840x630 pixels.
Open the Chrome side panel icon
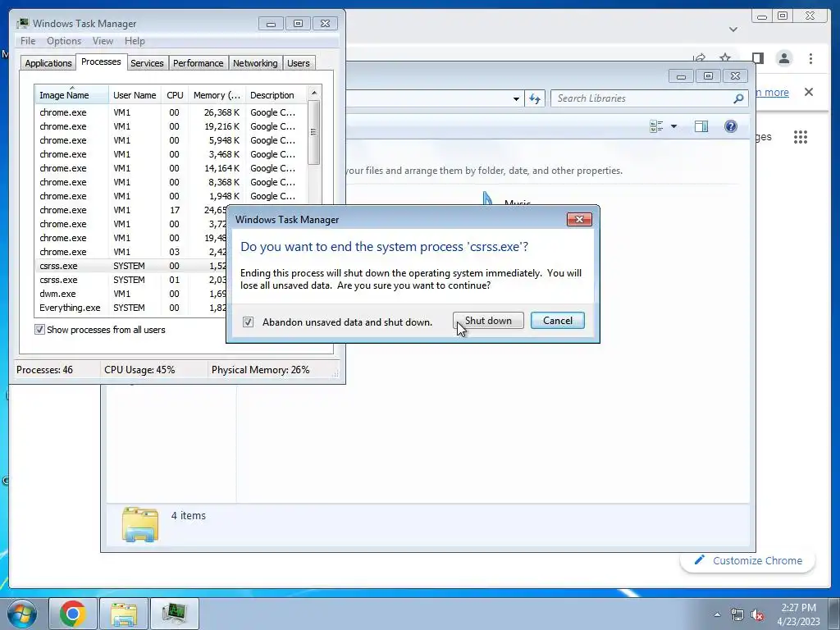[x=757, y=58]
